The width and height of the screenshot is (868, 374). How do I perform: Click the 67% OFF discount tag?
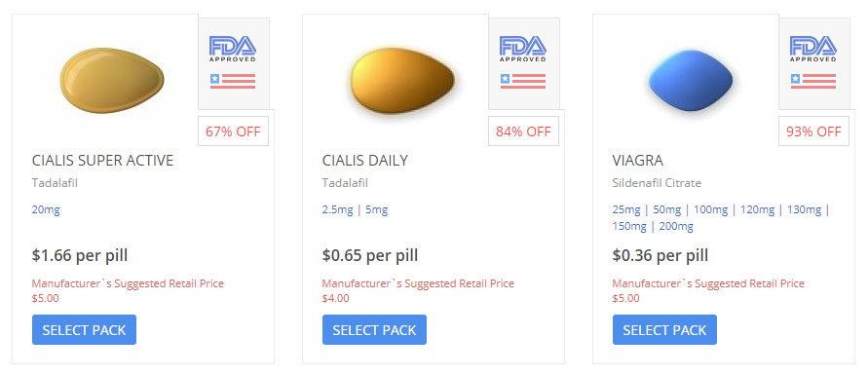click(233, 131)
